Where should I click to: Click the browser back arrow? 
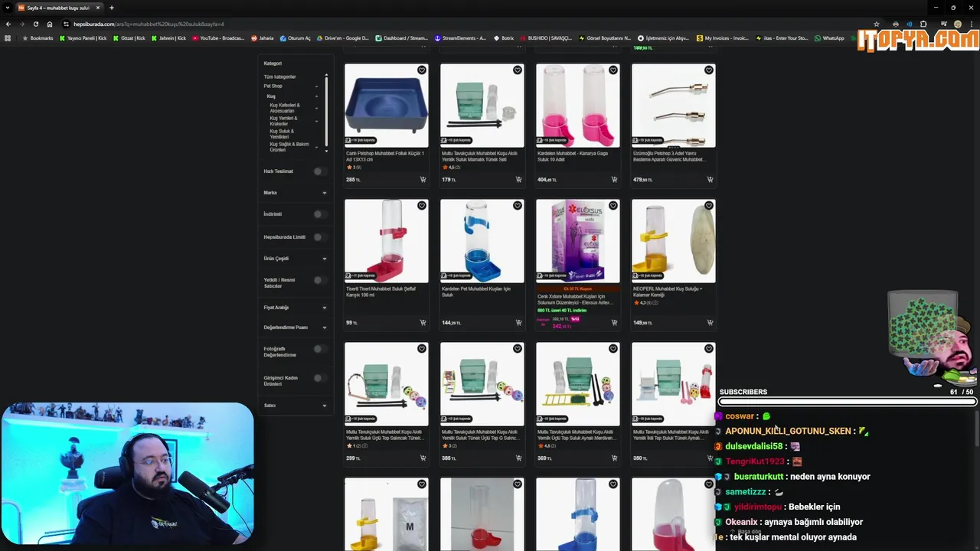click(x=8, y=24)
